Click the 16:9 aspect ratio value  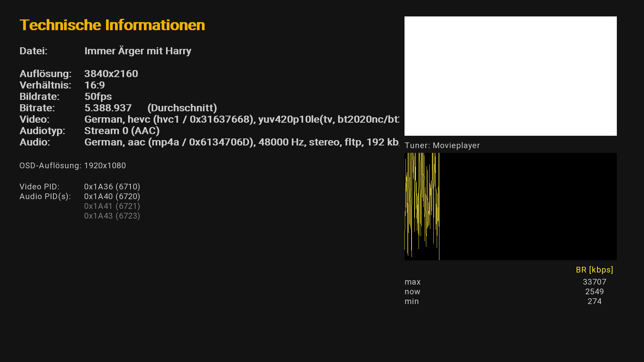[x=95, y=85]
